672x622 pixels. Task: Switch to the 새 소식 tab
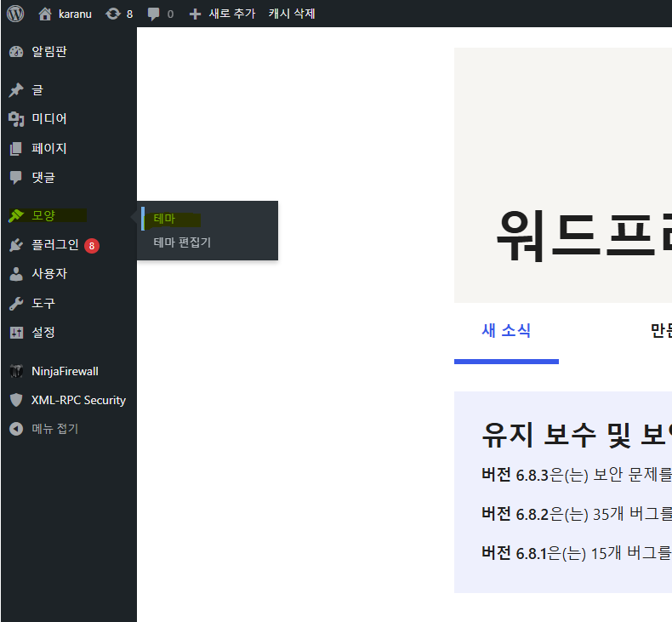coord(506,331)
